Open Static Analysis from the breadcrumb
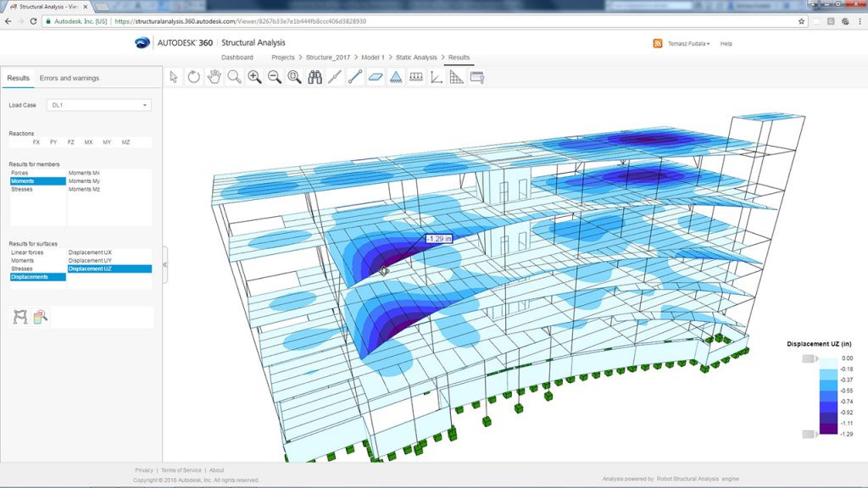 tap(417, 58)
